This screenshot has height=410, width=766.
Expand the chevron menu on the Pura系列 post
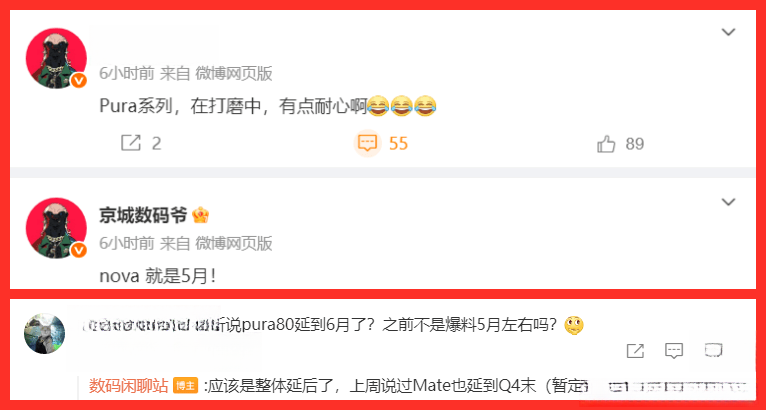click(x=728, y=32)
